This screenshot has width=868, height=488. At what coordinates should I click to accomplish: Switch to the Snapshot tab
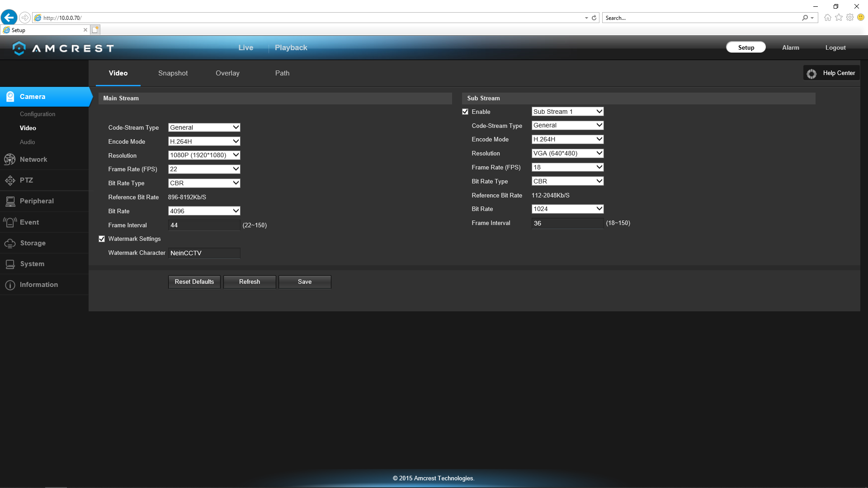[x=173, y=73]
